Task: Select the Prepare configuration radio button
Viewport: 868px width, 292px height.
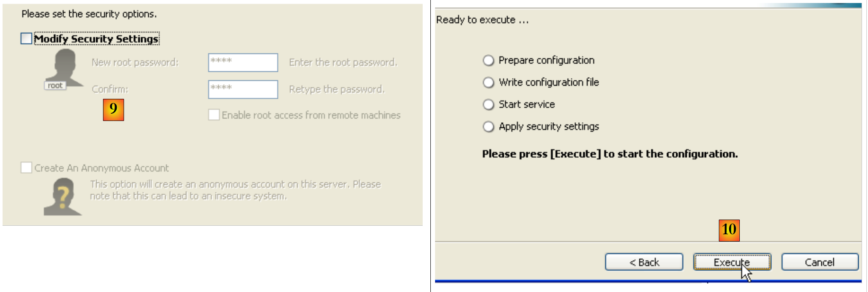Action: (x=488, y=60)
